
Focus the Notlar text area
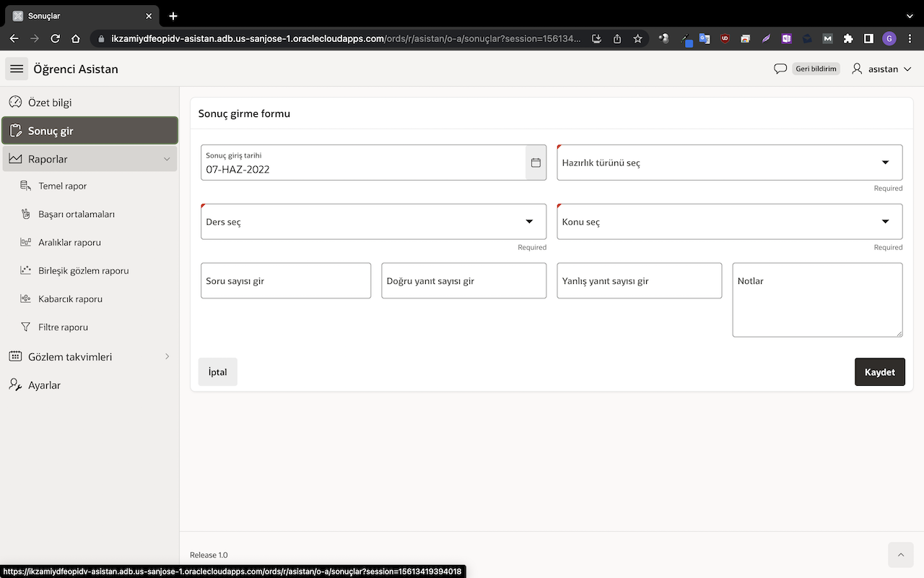(816, 300)
